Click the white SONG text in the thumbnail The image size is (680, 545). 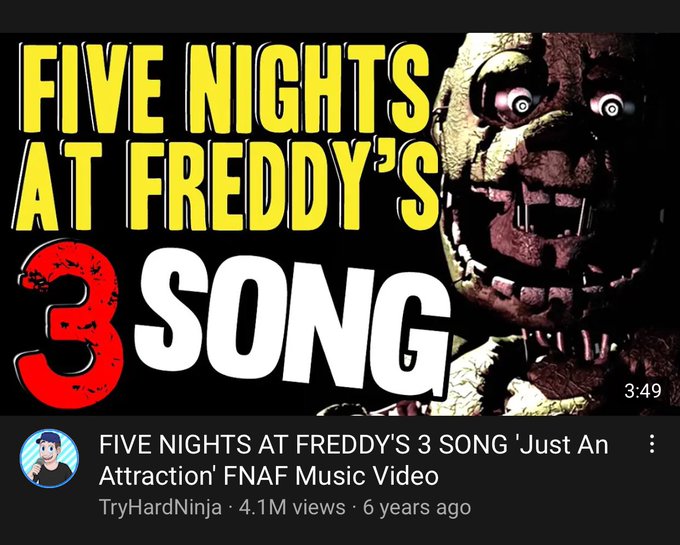coord(293,324)
